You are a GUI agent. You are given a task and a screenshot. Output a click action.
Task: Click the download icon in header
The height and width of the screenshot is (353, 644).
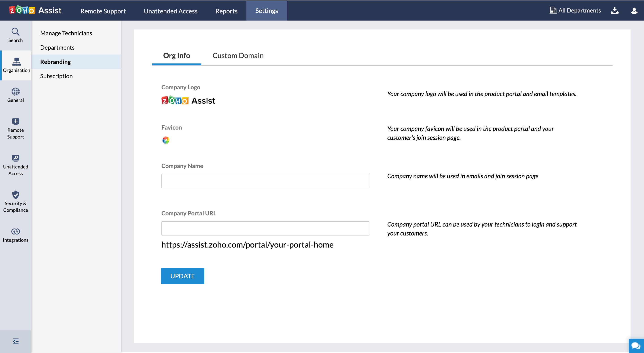coord(614,11)
